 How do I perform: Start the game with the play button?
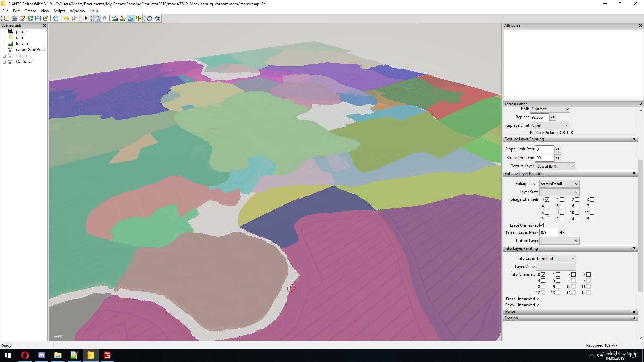[86, 18]
